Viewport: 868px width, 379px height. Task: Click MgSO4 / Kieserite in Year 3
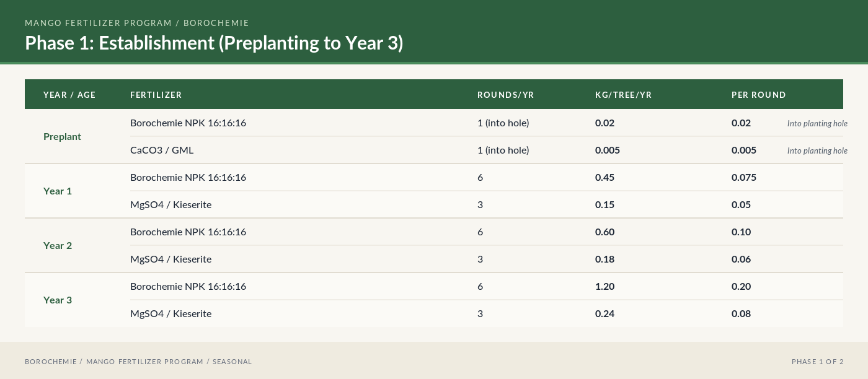coord(170,313)
